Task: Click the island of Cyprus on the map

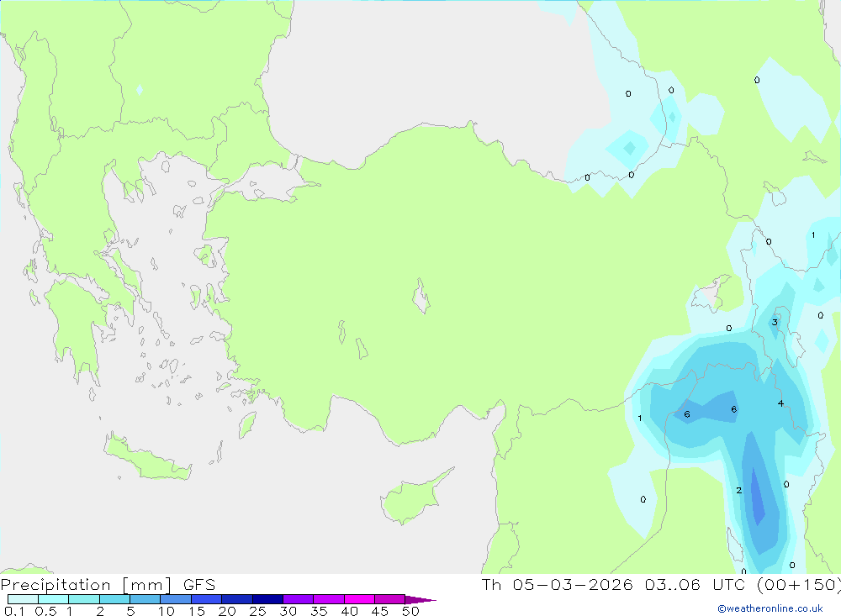Action: point(413,500)
